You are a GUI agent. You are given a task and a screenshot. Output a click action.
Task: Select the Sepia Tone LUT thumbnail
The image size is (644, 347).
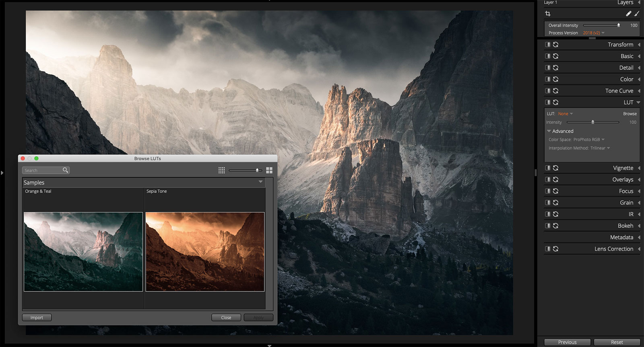point(205,251)
